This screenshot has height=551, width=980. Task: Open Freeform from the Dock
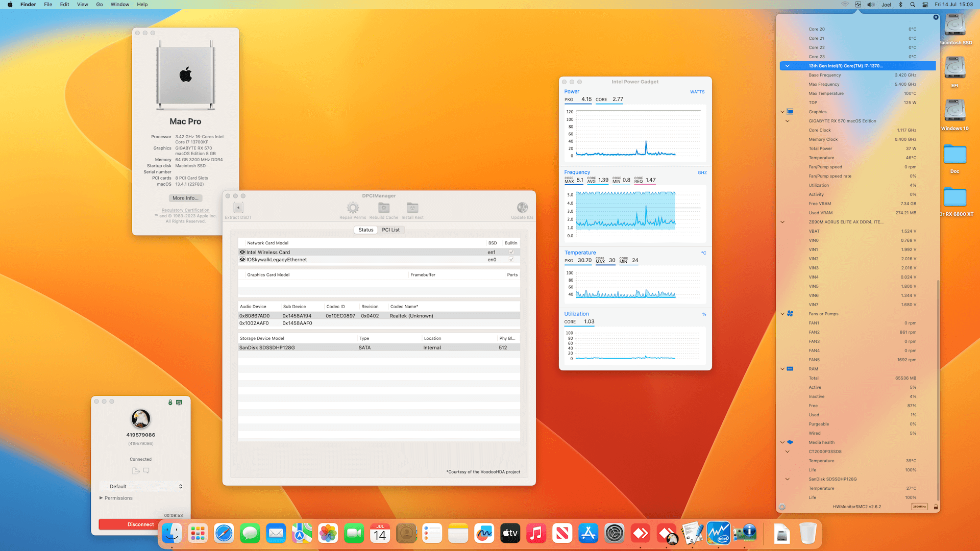tap(484, 534)
